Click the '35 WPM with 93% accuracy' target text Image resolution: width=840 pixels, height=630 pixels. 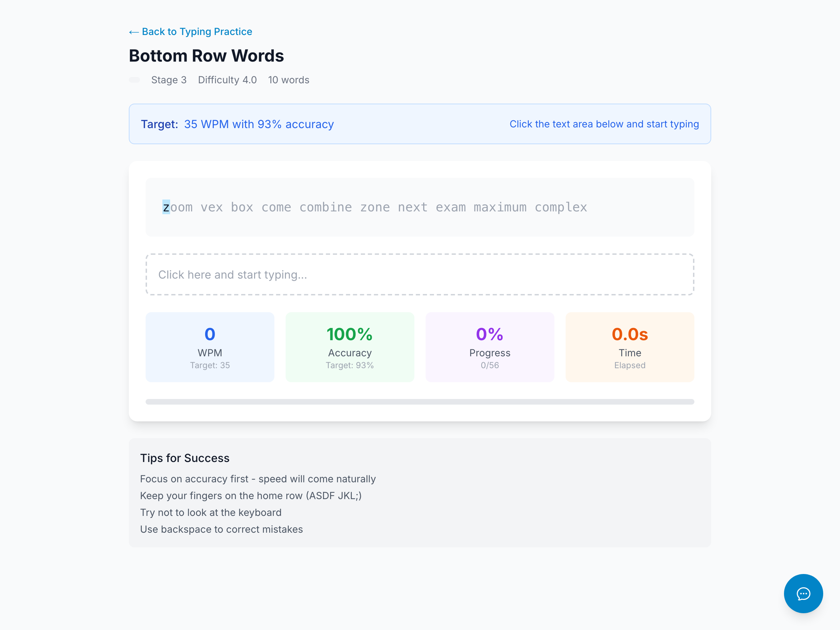tap(259, 124)
